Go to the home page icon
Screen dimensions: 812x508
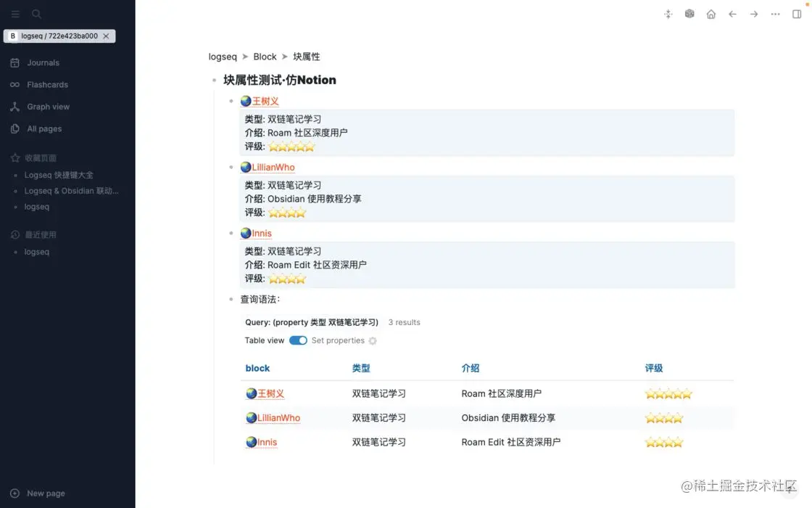[711, 14]
